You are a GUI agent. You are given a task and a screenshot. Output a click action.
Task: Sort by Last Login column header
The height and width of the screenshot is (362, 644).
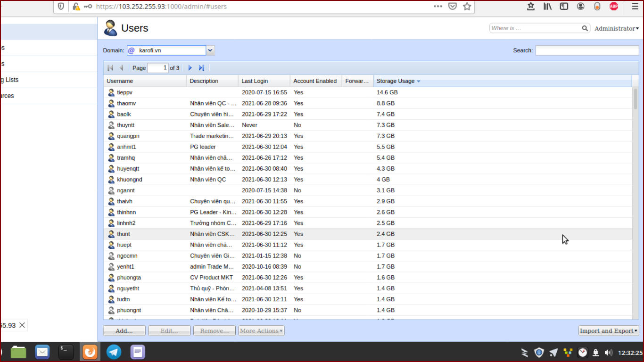(x=264, y=81)
